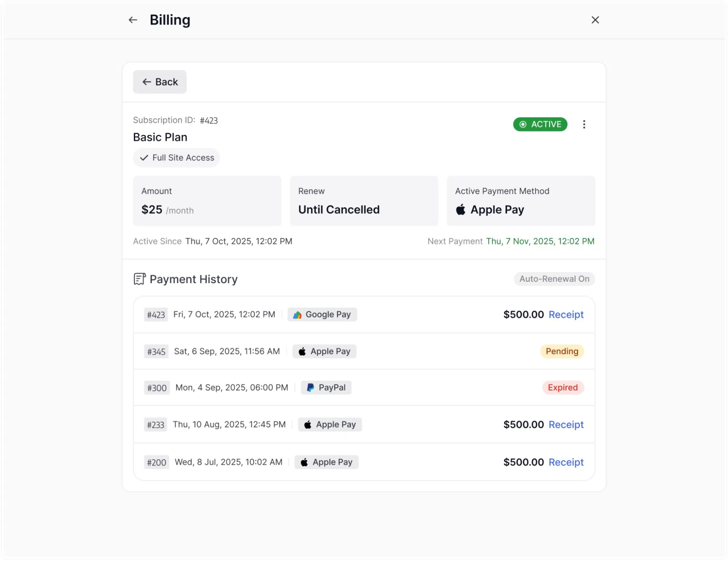Click date Mon, 4 Sep, 2025, 06:00 PM
The width and height of the screenshot is (728, 561).
point(232,388)
